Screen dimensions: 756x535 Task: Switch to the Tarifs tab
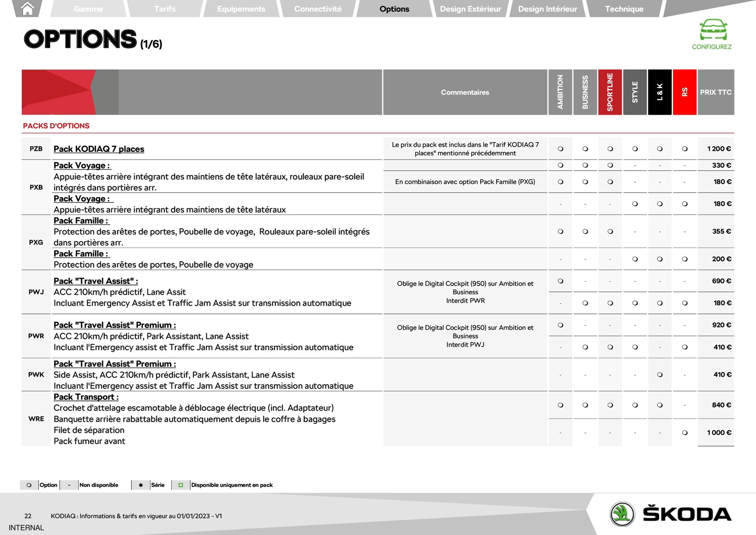165,9
